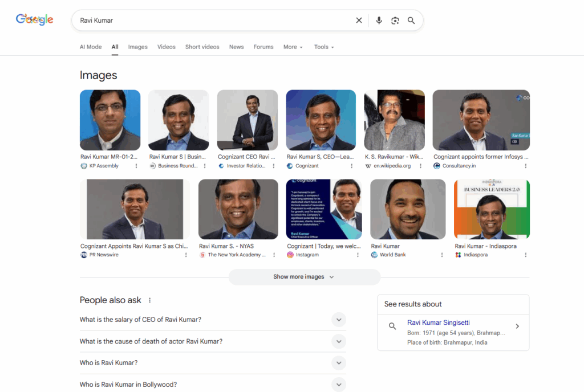Expand 'Who is Ravi Kumar in Bollywood?' question
This screenshot has width=584, height=392.
(x=339, y=385)
